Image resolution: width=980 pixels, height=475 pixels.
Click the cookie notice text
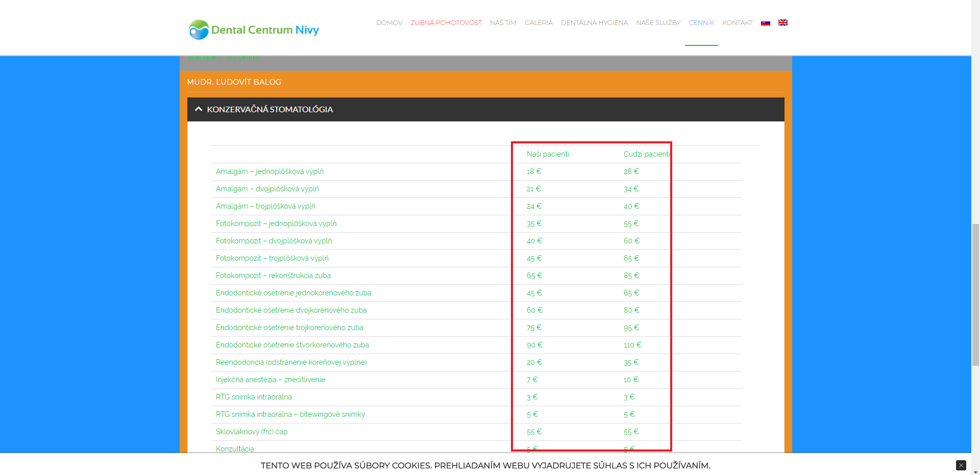485,465
